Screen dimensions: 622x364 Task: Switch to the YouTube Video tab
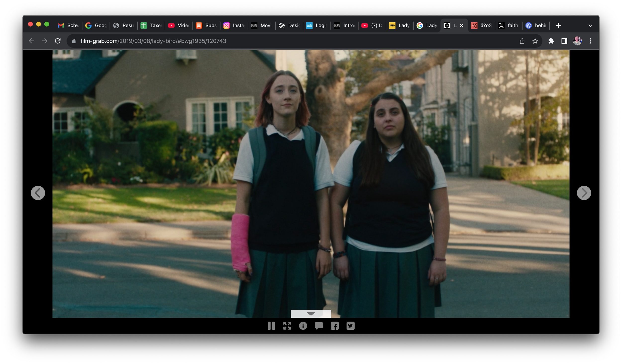click(179, 25)
